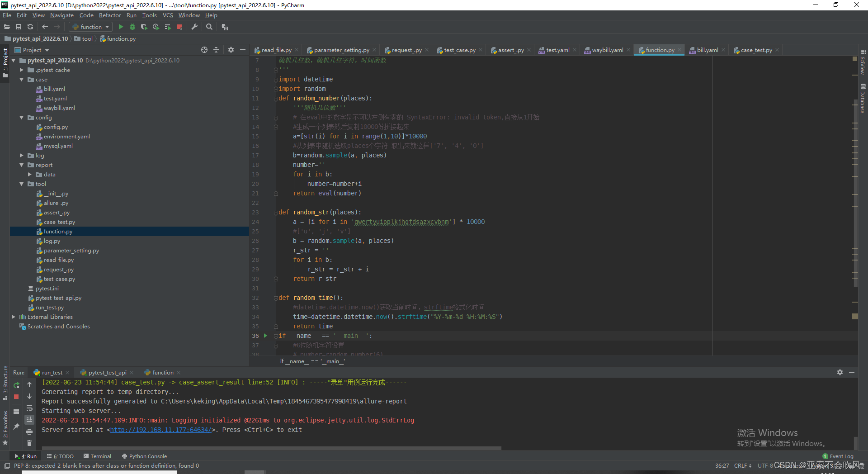Image resolution: width=868 pixels, height=474 pixels.
Task: Fold the random_number function at line 11
Action: (x=275, y=99)
